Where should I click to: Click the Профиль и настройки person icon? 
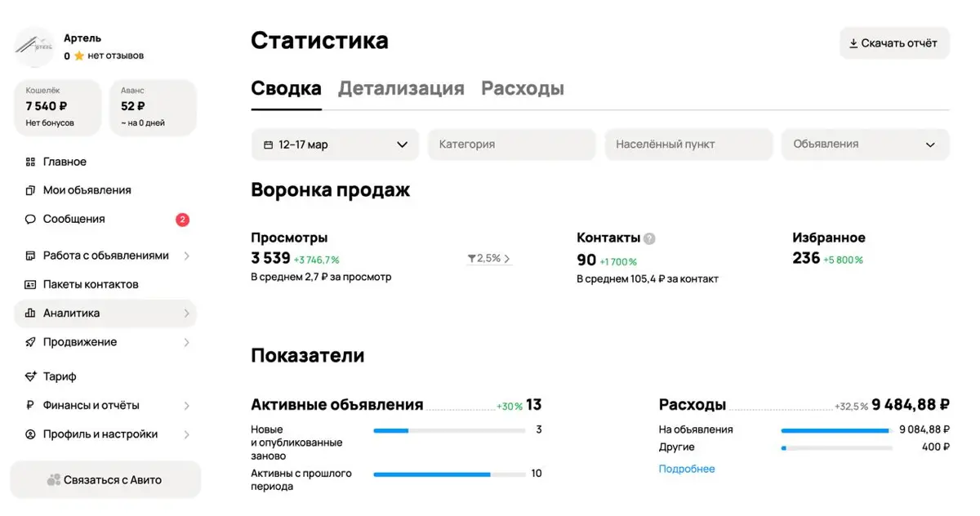point(30,434)
